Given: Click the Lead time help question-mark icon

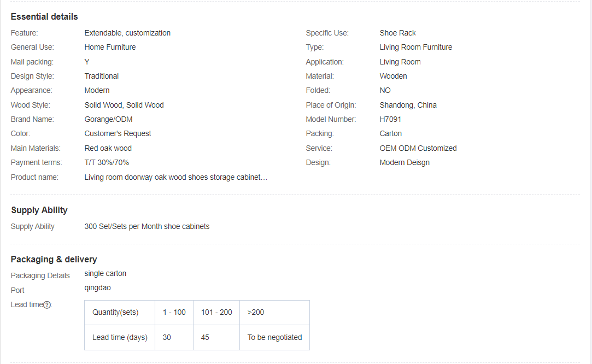Looking at the screenshot, I should [x=48, y=305].
